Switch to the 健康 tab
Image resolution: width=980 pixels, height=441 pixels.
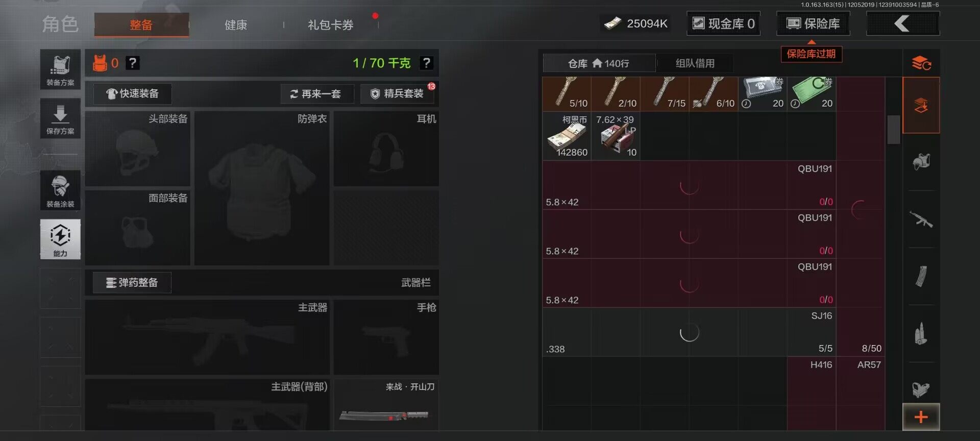tap(236, 24)
